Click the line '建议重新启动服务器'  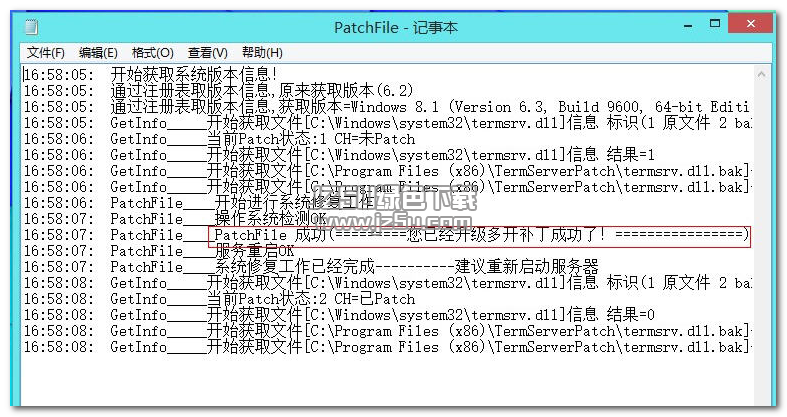point(311,267)
